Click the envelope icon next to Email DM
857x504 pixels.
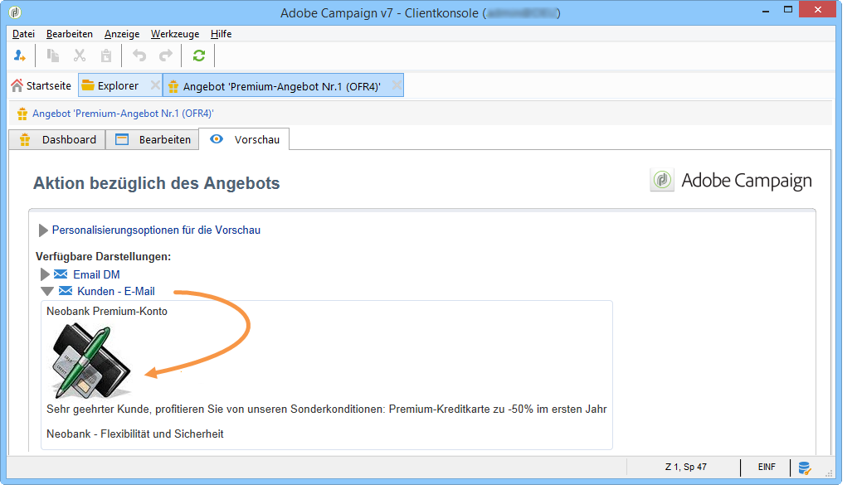[x=61, y=274]
